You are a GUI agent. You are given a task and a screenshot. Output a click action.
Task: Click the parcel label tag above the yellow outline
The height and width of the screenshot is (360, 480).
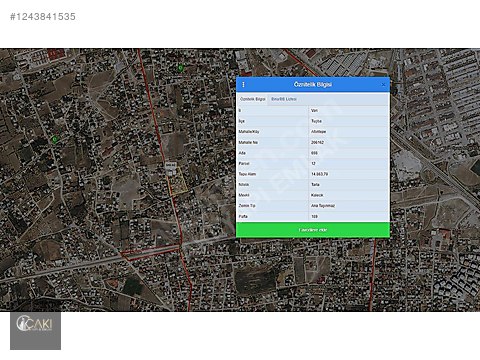coord(171,165)
